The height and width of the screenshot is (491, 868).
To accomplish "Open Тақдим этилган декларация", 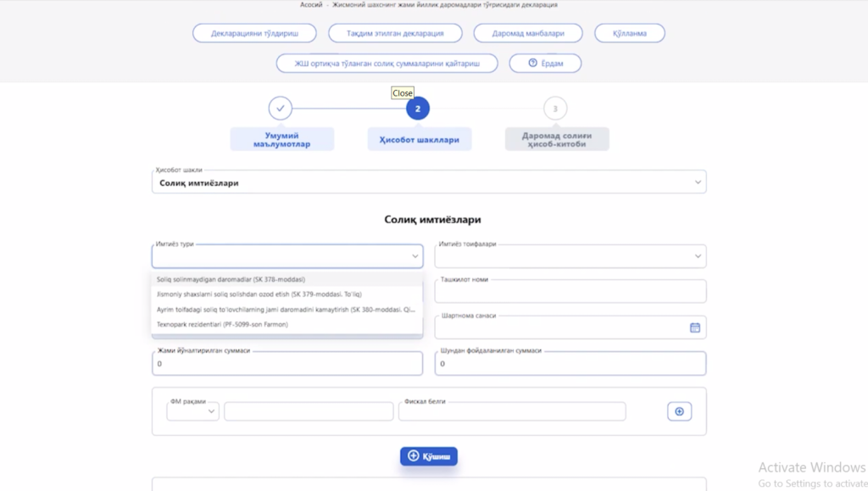I will (395, 33).
